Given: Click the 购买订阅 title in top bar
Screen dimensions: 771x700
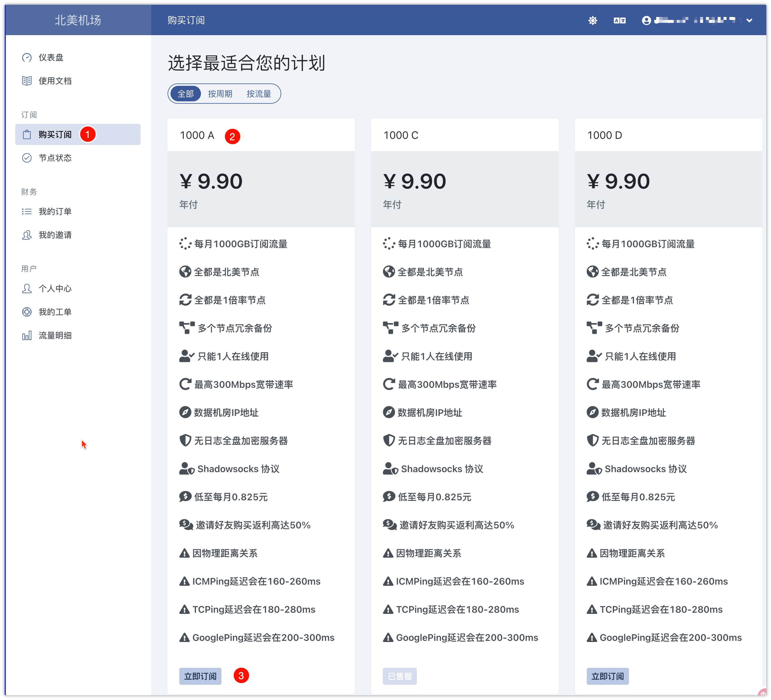Looking at the screenshot, I should tap(186, 20).
